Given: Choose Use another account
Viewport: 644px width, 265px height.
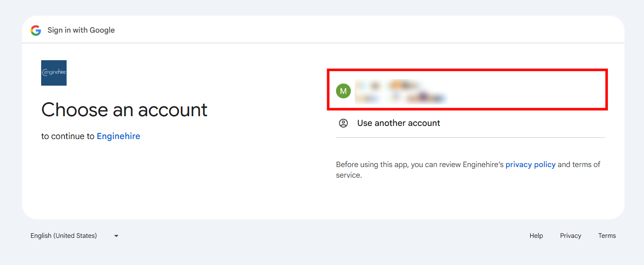Looking at the screenshot, I should click(x=470, y=123).
